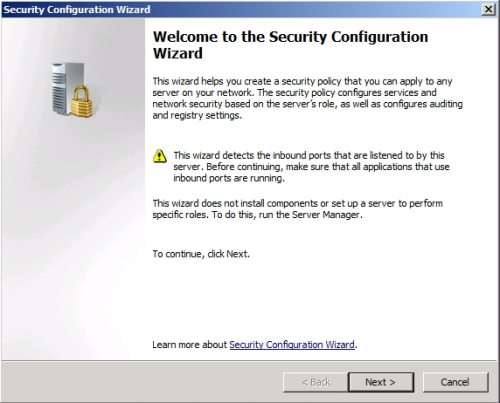
Task: Click the "To continue, click Next." line
Action: click(201, 254)
